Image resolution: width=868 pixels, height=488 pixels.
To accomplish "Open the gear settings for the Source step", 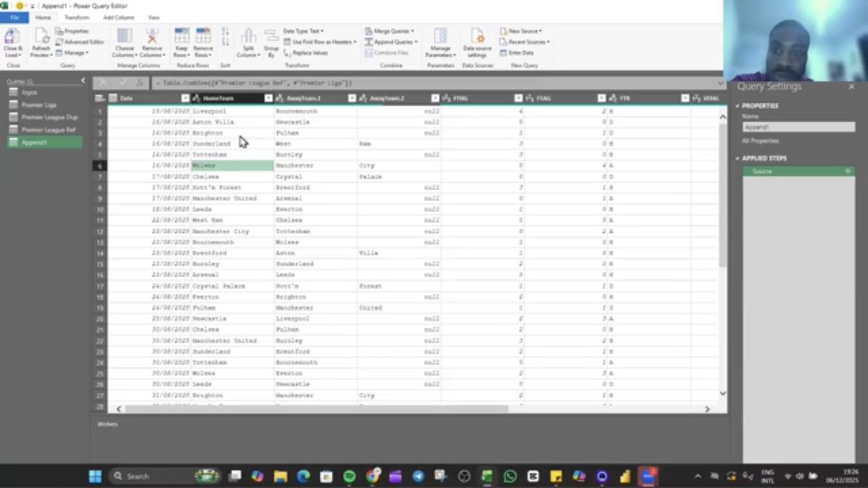I will (x=848, y=171).
